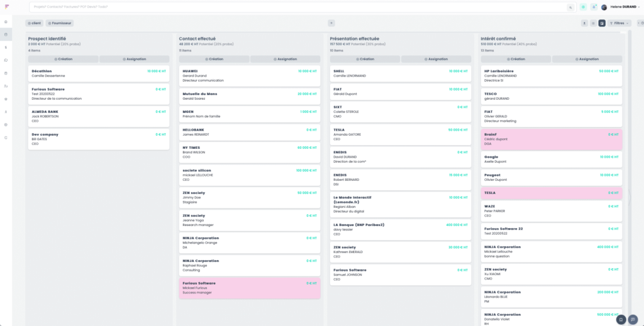Open the pink TESLA card in Intérêt confirmé
Image resolution: width=644 pixels, height=326 pixels.
point(552,193)
